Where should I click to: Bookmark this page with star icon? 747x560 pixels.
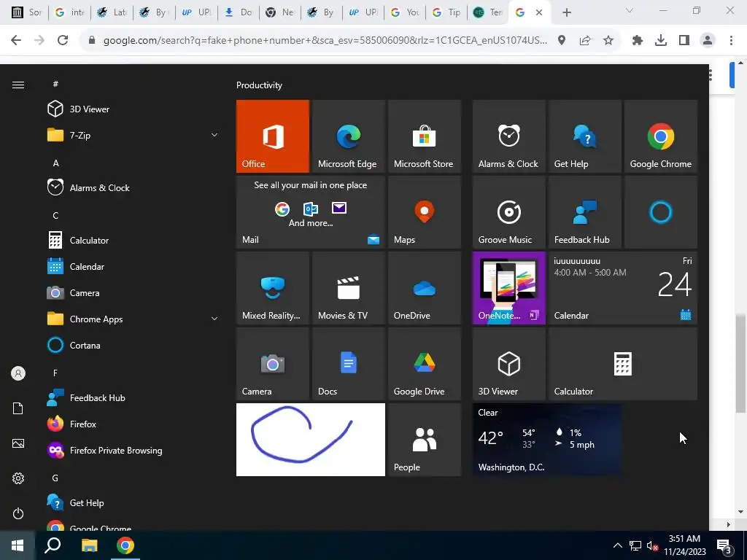[x=608, y=41]
